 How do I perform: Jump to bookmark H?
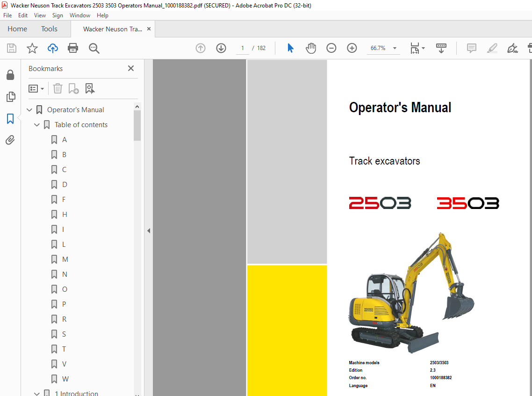[x=65, y=215]
